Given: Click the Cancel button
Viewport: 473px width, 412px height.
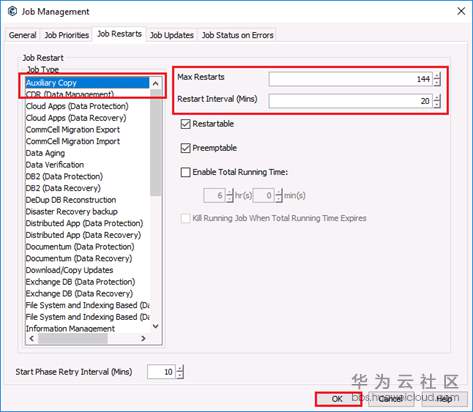Looking at the screenshot, I should pos(391,399).
